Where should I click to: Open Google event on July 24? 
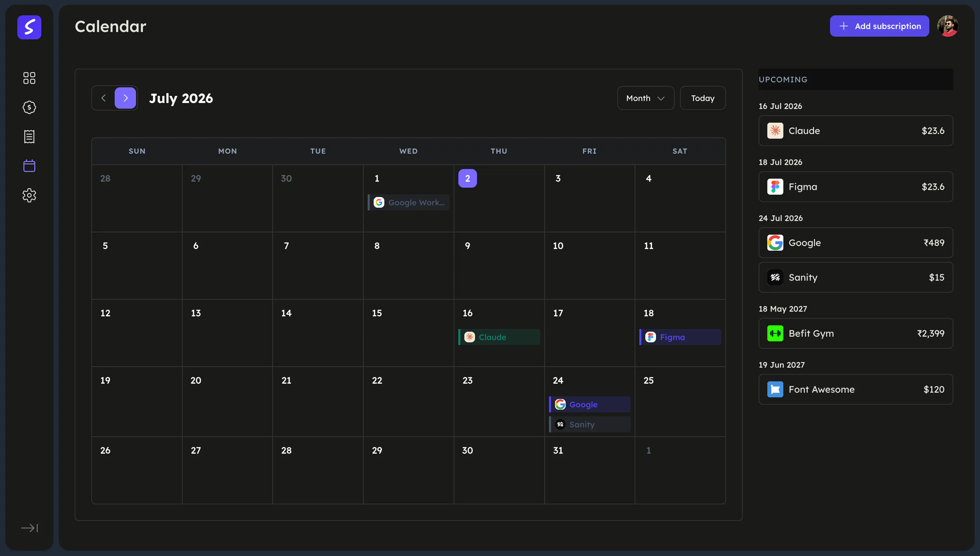coord(589,404)
